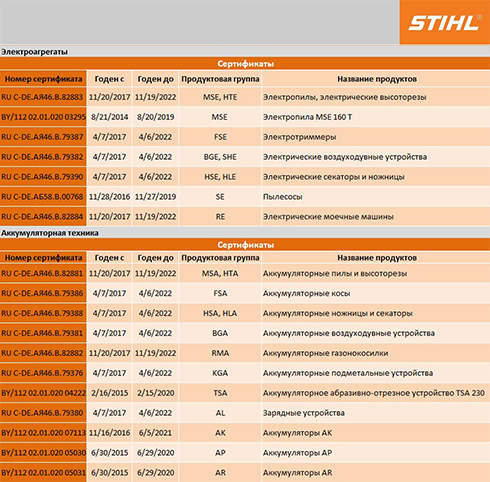Click the valid-from date 11/16/2016
490x482 pixels.
click(x=109, y=433)
